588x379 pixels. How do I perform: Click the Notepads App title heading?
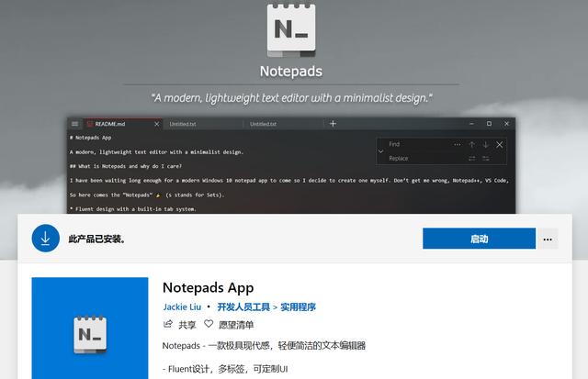[209, 287]
